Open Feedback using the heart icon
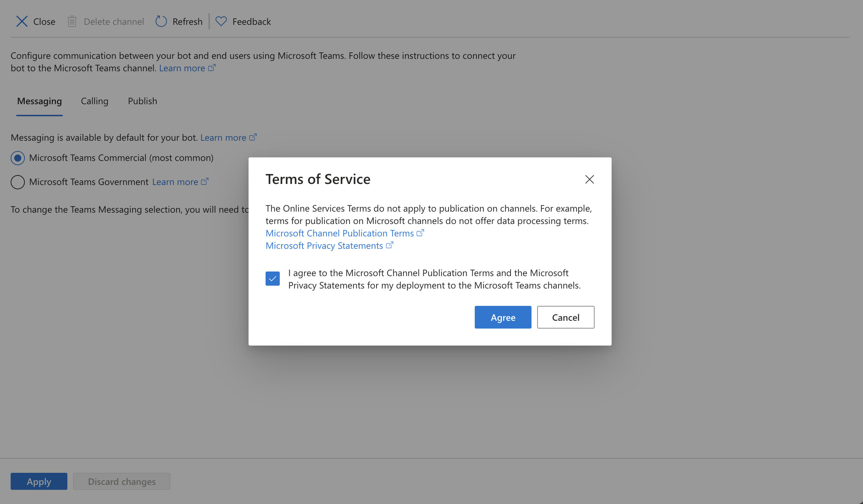This screenshot has height=504, width=863. (221, 21)
